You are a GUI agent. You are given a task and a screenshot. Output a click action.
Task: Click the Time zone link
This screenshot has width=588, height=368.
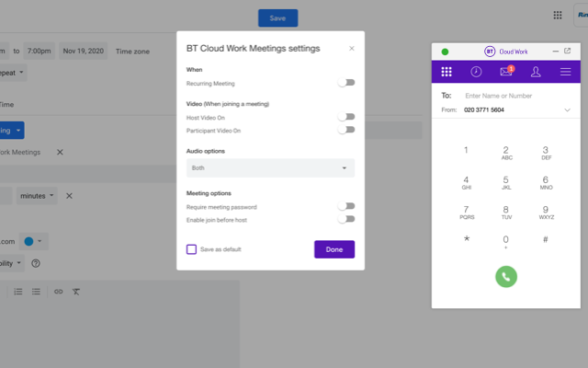(132, 52)
